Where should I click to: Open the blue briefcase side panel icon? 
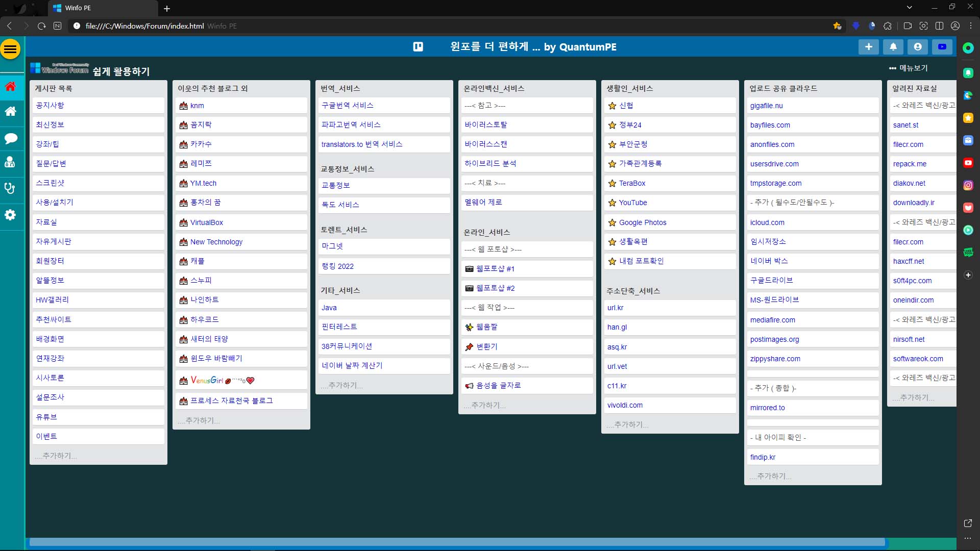tap(968, 140)
